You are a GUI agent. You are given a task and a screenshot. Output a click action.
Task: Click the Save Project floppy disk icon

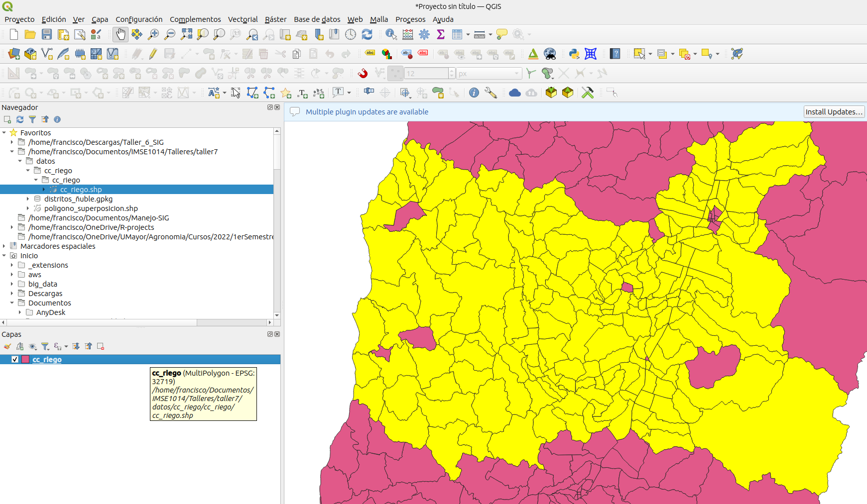click(47, 34)
